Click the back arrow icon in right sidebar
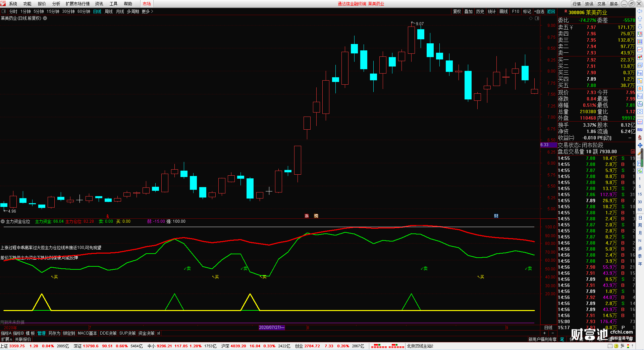 640,11
